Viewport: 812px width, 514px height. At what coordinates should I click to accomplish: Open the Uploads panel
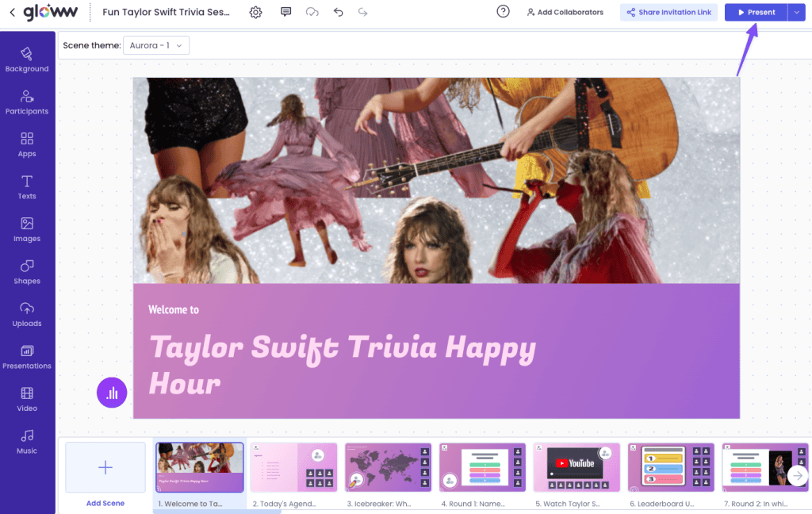pyautogui.click(x=27, y=315)
